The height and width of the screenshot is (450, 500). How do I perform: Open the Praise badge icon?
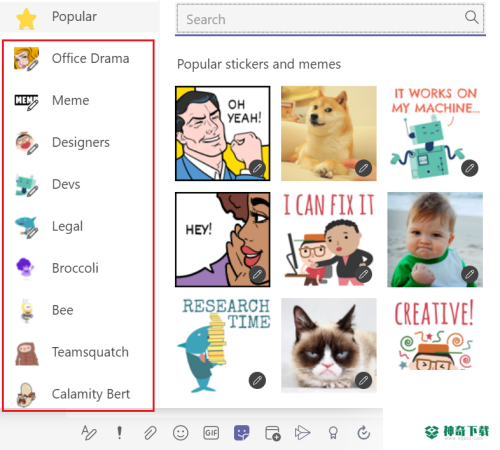pos(333,433)
